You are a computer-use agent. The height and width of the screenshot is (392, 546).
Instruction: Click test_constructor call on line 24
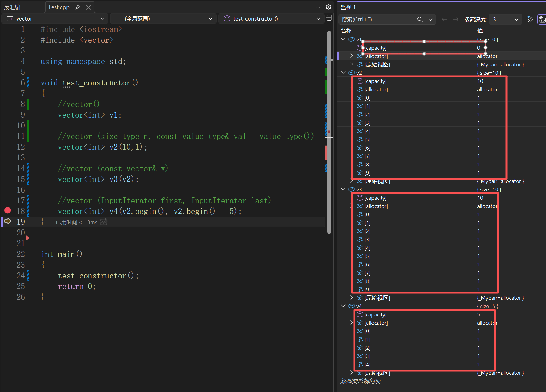pyautogui.click(x=98, y=276)
